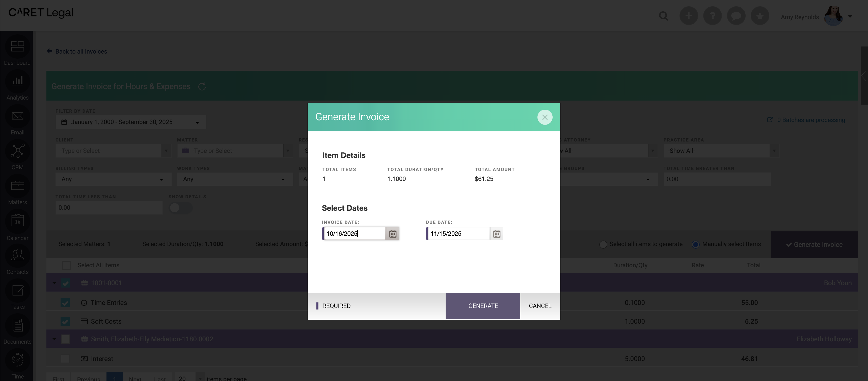Viewport: 868px width, 381px height.
Task: Uncheck the 1001-0001 matter checkbox
Action: tap(65, 283)
